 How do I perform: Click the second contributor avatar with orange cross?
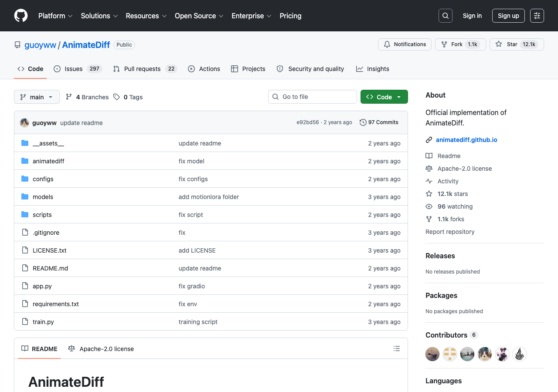450,354
